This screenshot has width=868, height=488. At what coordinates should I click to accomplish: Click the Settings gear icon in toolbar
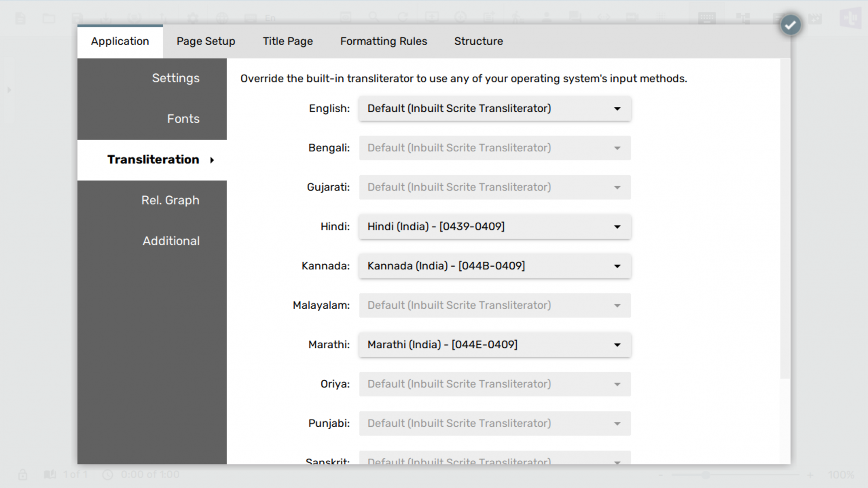point(193,18)
